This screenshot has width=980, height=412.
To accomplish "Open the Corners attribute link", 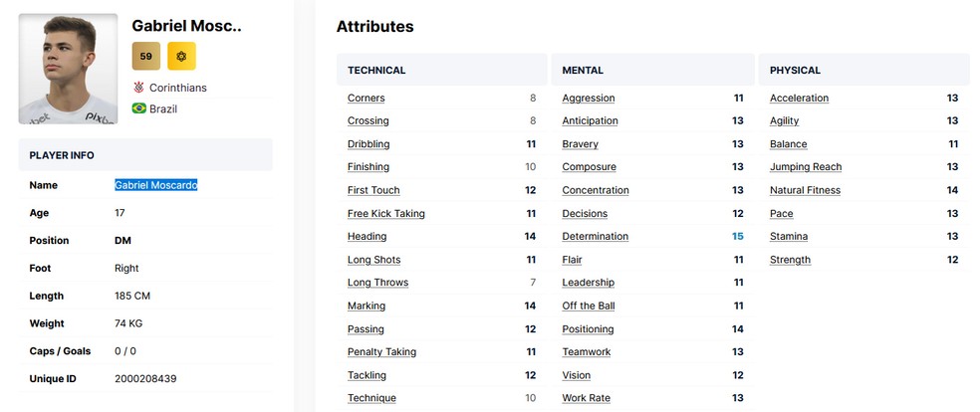I will click(366, 99).
